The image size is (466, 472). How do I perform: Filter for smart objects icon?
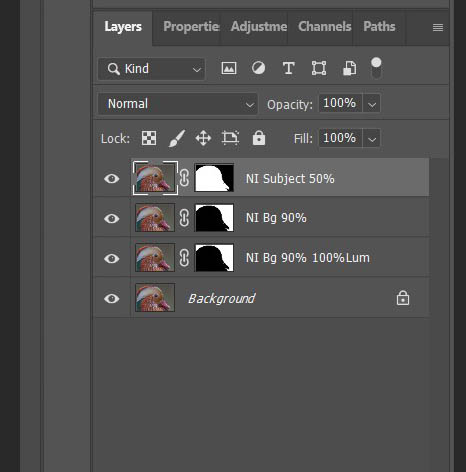point(349,68)
